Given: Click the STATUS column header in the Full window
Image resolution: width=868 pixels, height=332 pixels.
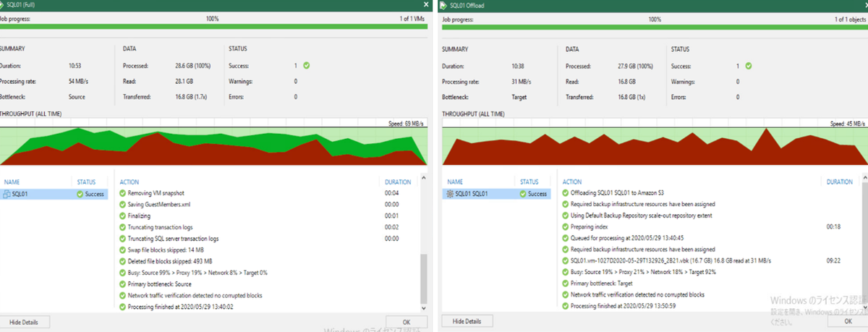Looking at the screenshot, I should pyautogui.click(x=86, y=182).
